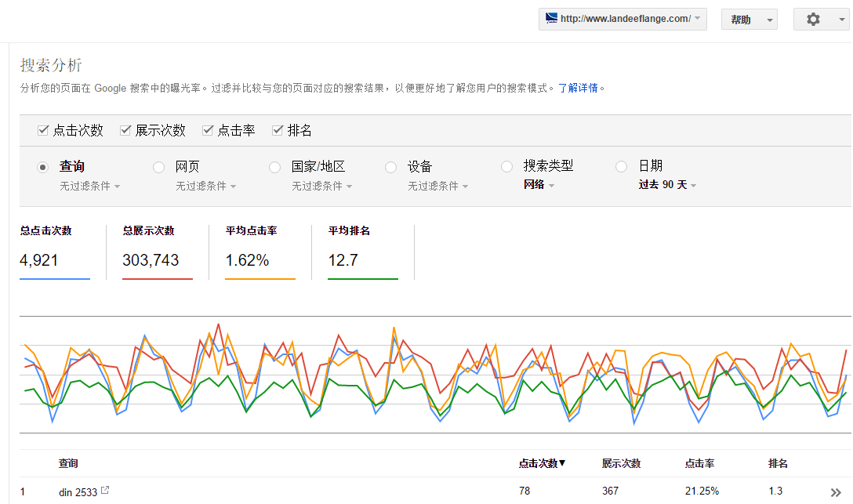The image size is (853, 504).
Task: Select the 总展示次数 303,743 summary card
Action: tap(158, 252)
